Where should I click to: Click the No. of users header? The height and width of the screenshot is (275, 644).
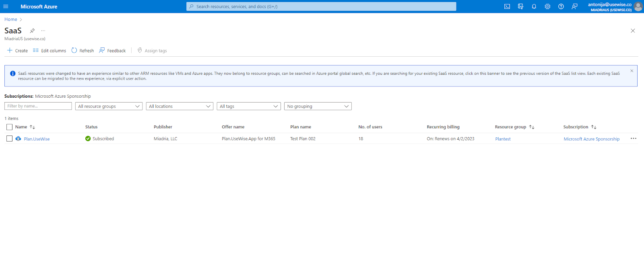point(370,127)
